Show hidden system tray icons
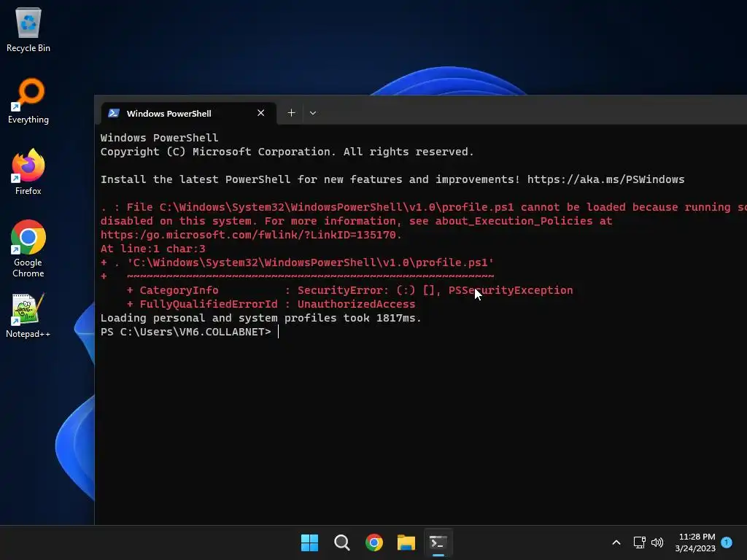This screenshot has height=560, width=747. [616, 542]
